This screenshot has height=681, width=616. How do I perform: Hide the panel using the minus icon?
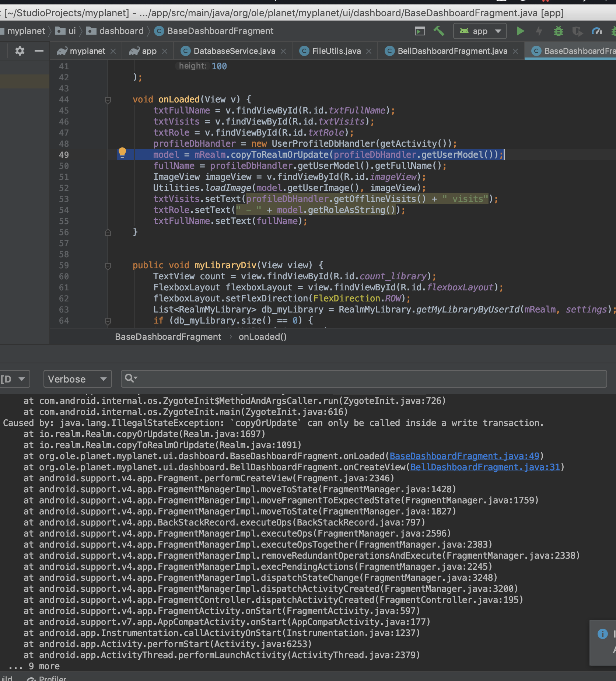click(40, 50)
